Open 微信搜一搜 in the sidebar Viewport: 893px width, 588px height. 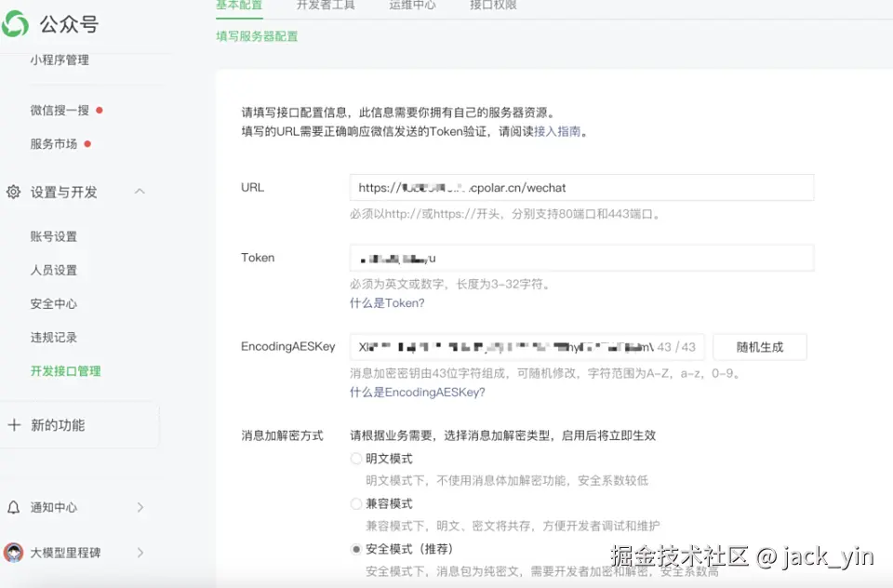pyautogui.click(x=60, y=111)
